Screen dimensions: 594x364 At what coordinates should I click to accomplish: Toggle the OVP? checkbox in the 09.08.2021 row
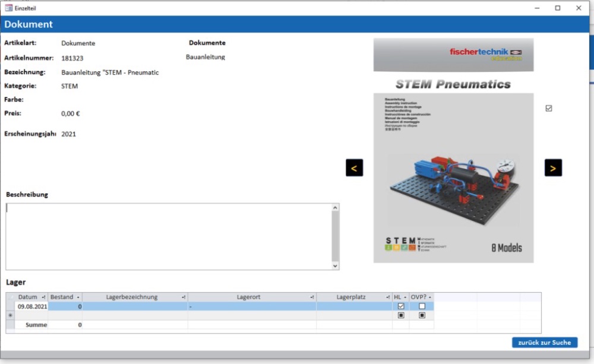pos(422,306)
